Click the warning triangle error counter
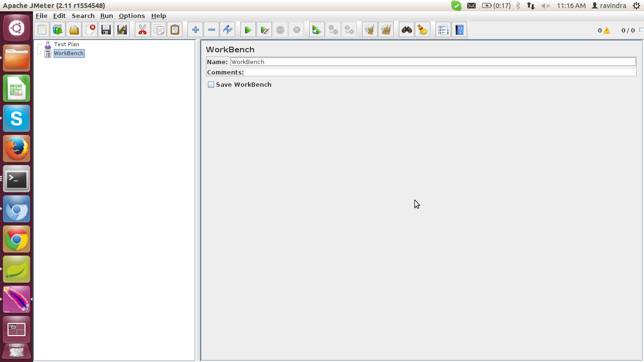644x362 pixels. (x=606, y=31)
